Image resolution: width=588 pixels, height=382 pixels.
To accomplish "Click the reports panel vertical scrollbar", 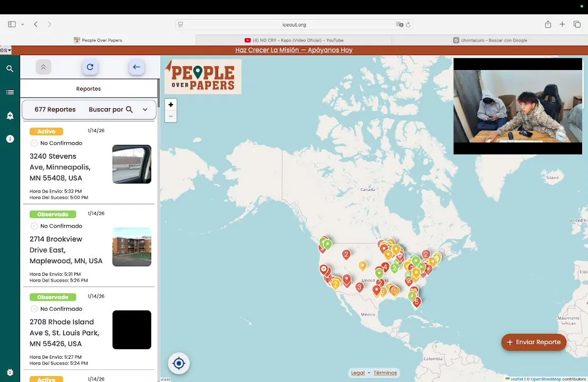I will 159,93.
